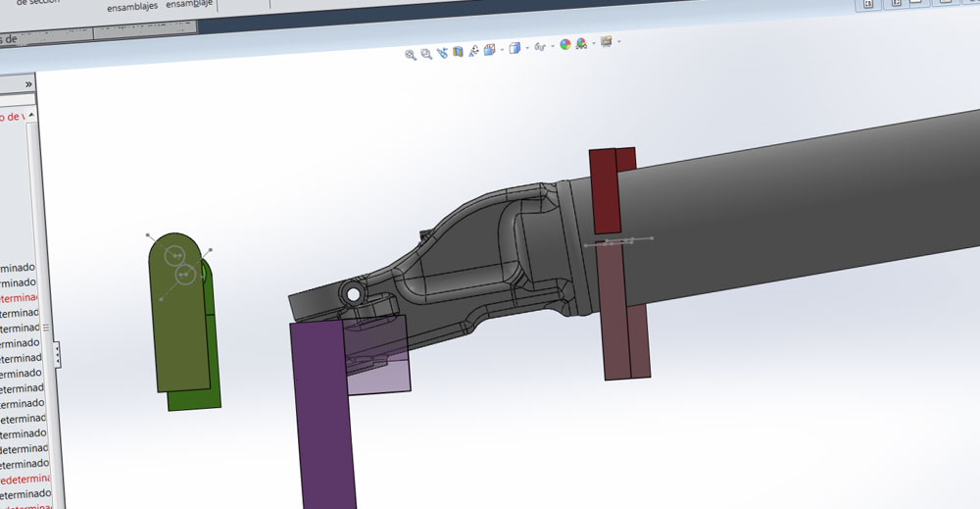Expand the feature tree panel double-chevron

tap(29, 85)
